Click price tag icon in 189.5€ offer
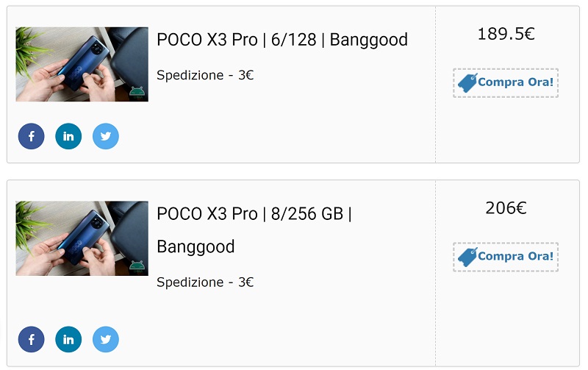Screen dimensions: 588x370 467,83
